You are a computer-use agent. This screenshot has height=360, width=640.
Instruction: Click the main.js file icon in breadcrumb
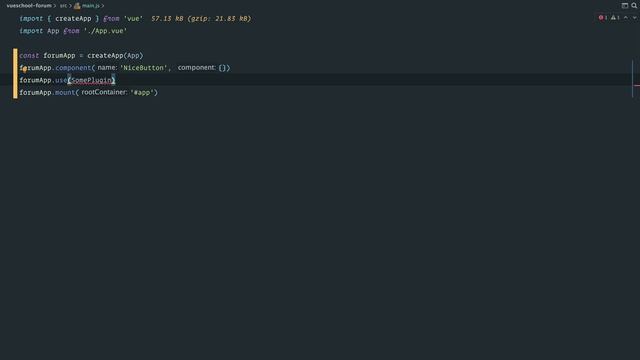click(x=77, y=6)
